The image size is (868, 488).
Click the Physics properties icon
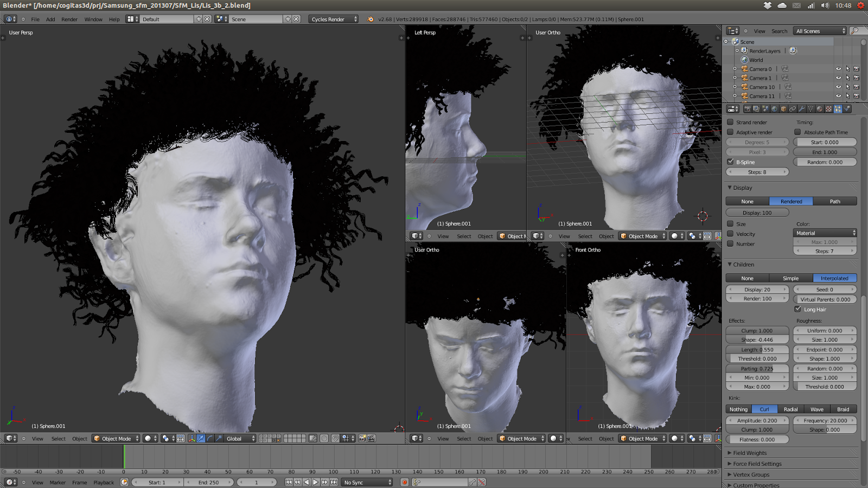(847, 109)
